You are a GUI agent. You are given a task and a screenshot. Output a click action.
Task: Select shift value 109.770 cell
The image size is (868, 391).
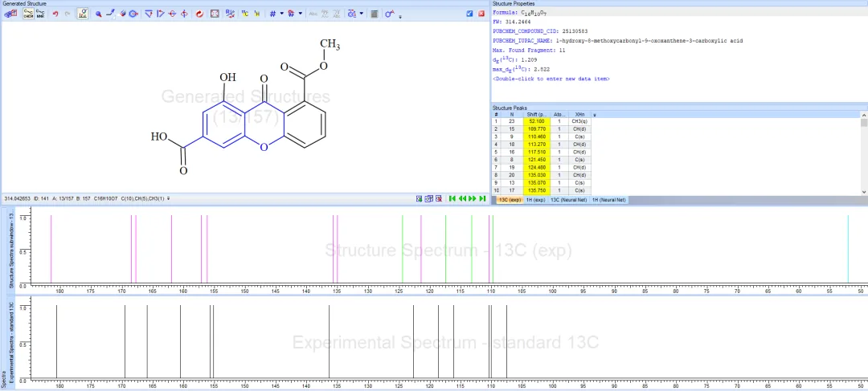[x=536, y=128]
